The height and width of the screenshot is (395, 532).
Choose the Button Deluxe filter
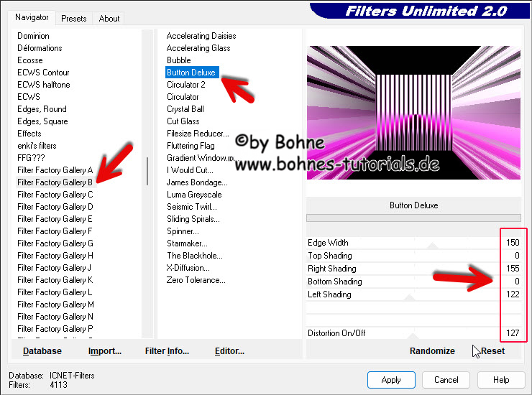tap(191, 73)
